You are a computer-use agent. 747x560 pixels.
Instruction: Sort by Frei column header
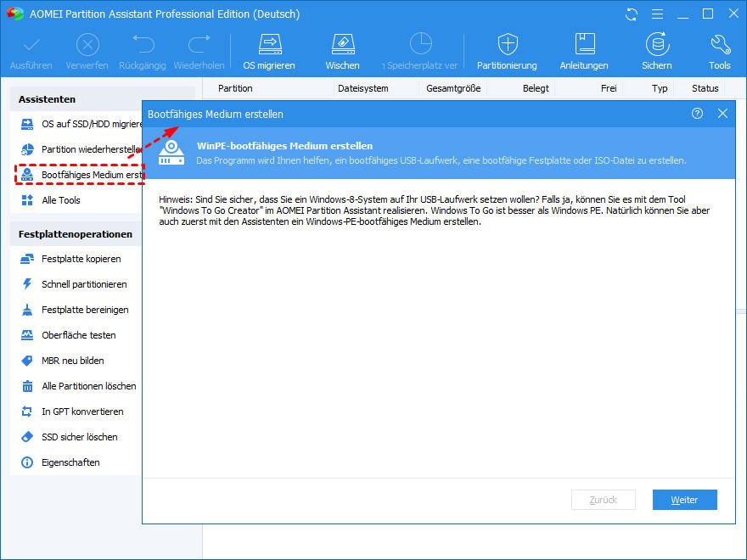pos(609,88)
